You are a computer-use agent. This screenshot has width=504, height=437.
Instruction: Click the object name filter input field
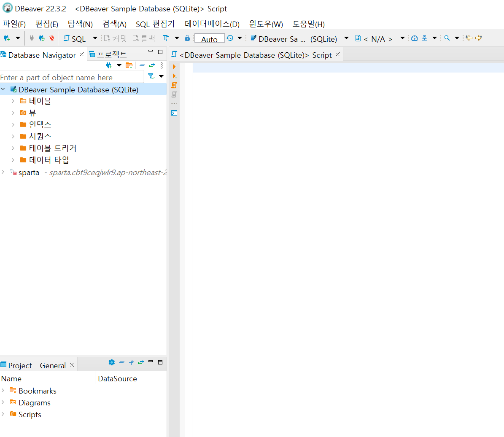pos(72,77)
